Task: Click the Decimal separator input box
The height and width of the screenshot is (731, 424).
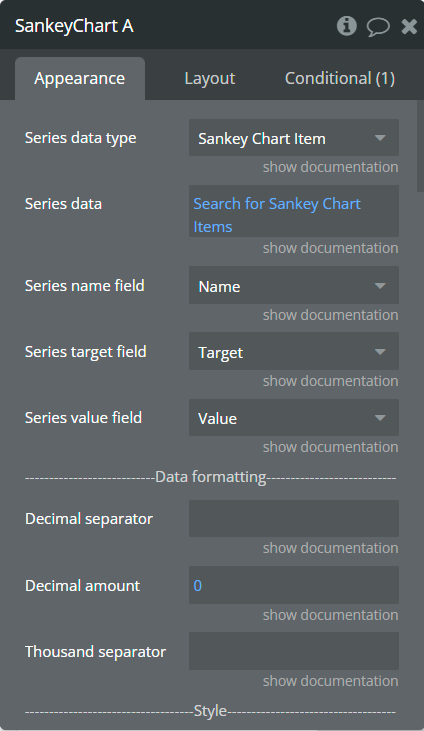Action: (x=294, y=518)
